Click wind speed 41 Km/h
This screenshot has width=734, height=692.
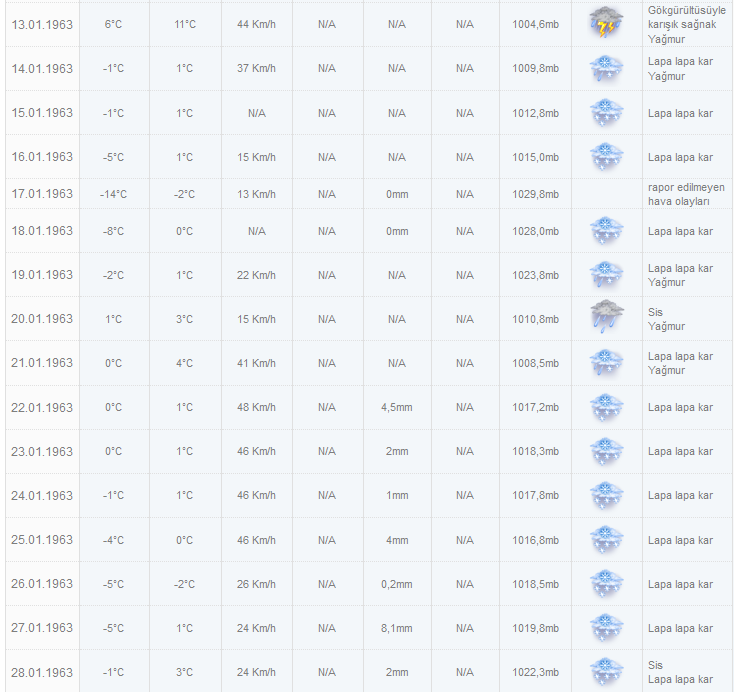click(x=256, y=363)
